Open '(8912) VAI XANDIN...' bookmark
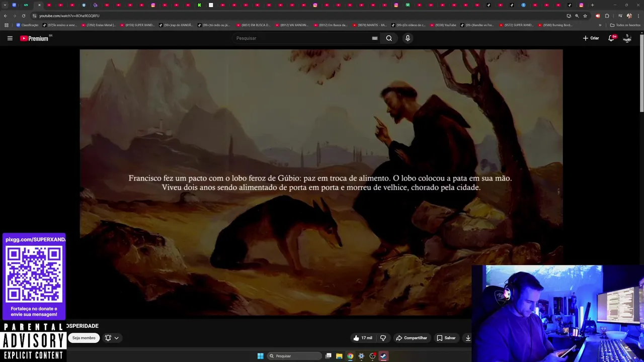The height and width of the screenshot is (362, 644). tap(292, 25)
